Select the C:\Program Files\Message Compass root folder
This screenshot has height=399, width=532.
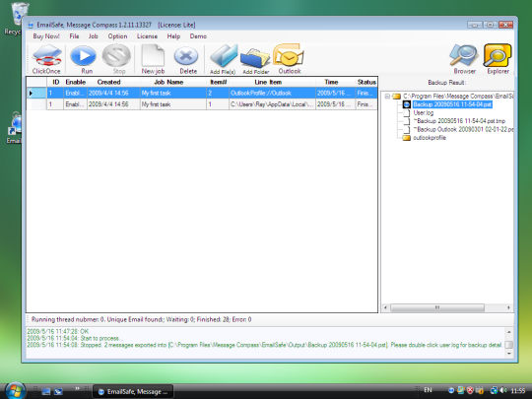[x=458, y=97]
